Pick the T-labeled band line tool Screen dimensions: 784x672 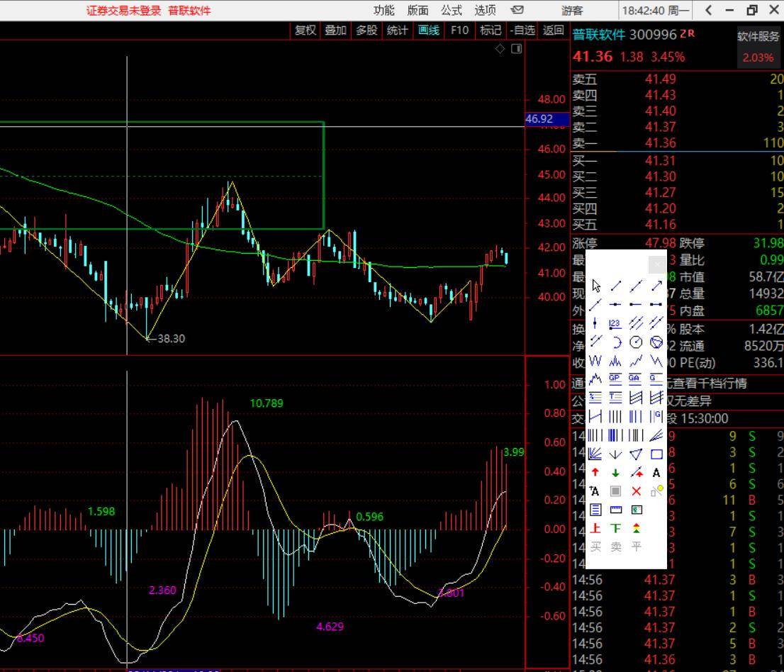point(615,398)
